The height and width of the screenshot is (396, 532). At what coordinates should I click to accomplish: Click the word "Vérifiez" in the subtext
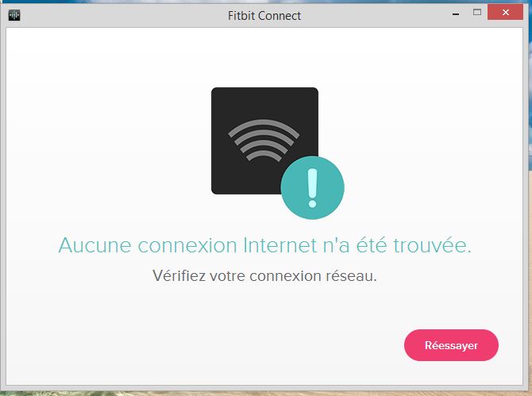coord(179,275)
